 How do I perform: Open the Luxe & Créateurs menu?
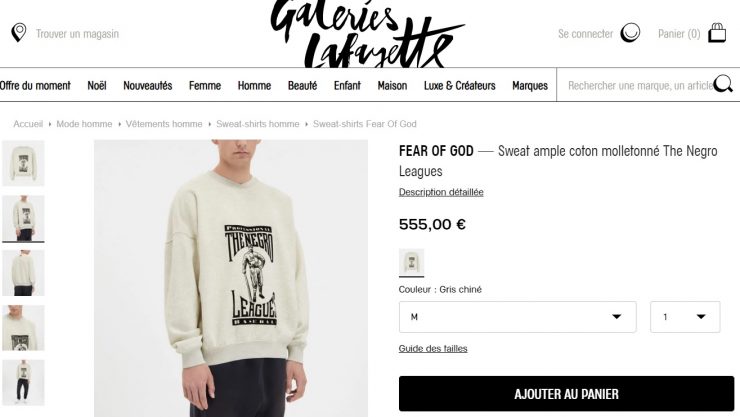click(x=460, y=85)
